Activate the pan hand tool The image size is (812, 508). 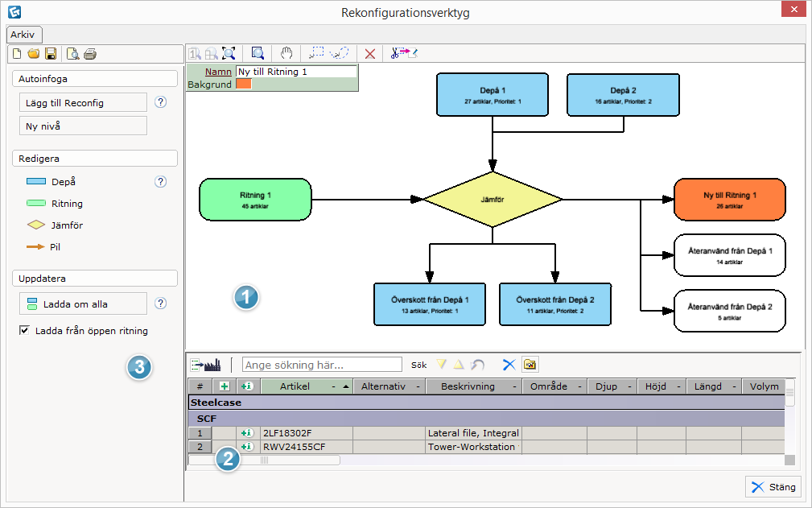tap(286, 53)
